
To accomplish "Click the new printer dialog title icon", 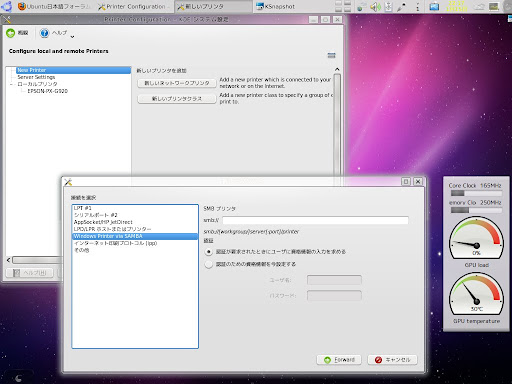I will point(68,182).
